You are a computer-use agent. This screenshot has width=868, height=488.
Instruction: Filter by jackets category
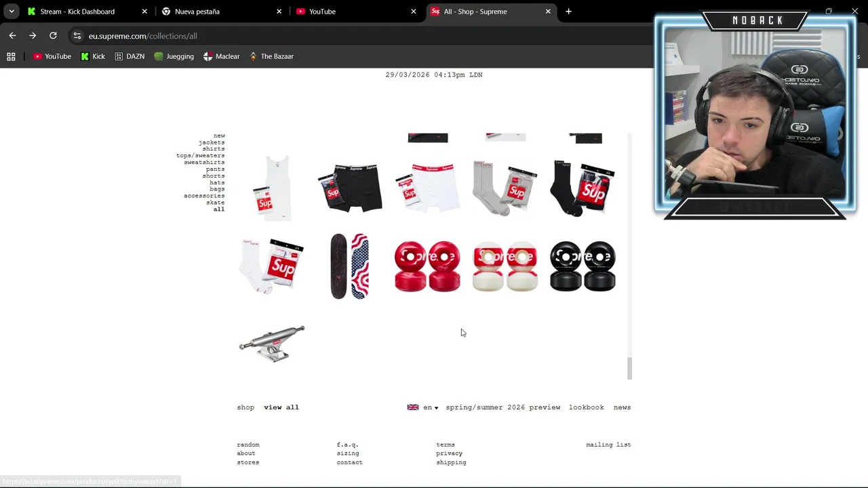click(x=212, y=142)
